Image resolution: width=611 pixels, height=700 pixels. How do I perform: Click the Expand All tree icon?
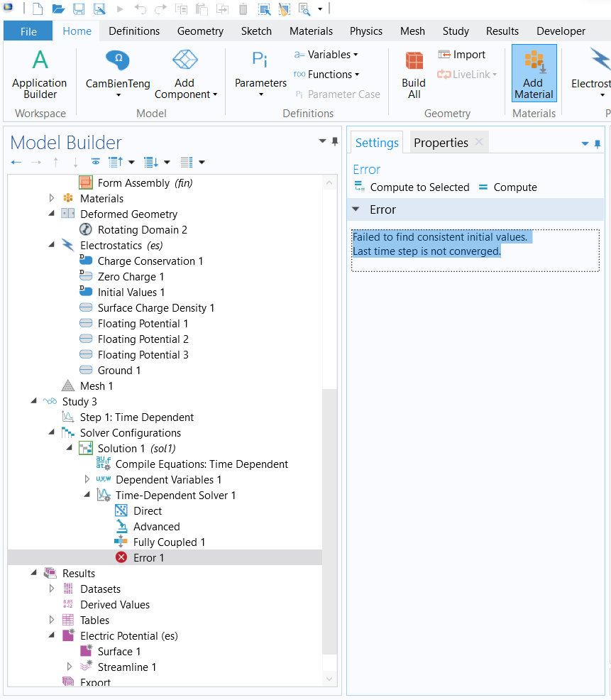tap(151, 162)
